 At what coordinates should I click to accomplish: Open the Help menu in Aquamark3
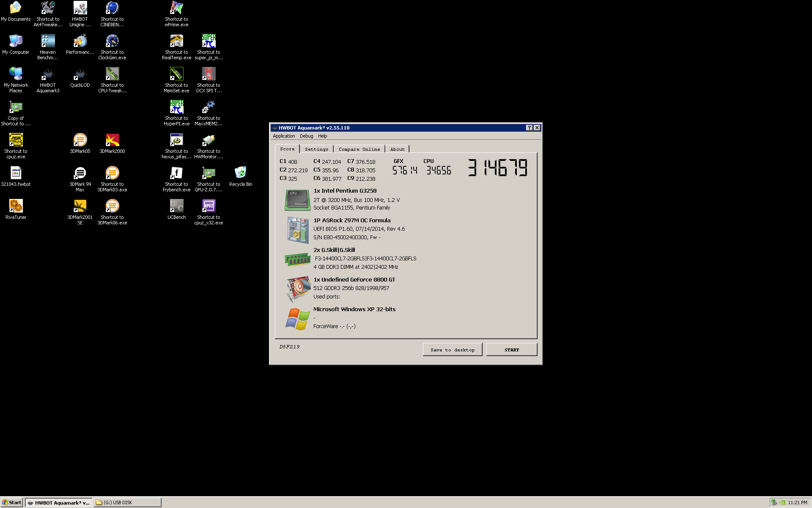click(x=322, y=136)
